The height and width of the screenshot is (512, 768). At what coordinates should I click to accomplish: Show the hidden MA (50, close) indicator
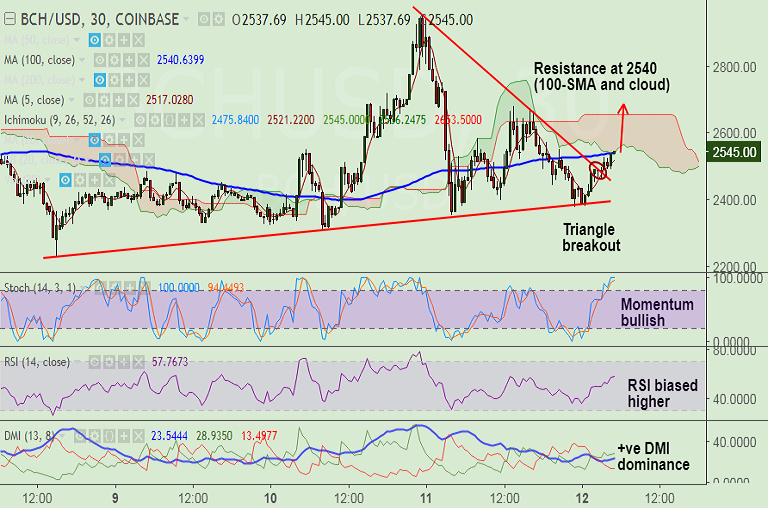point(95,40)
